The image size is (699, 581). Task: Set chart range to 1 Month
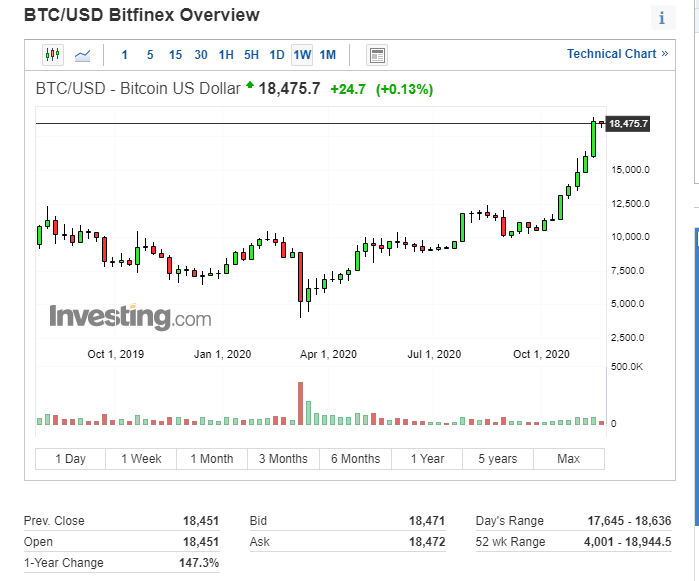click(x=212, y=459)
